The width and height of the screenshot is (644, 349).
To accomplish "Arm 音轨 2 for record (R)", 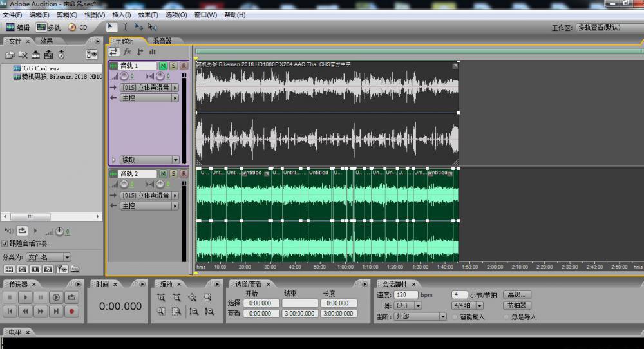I will pos(184,174).
